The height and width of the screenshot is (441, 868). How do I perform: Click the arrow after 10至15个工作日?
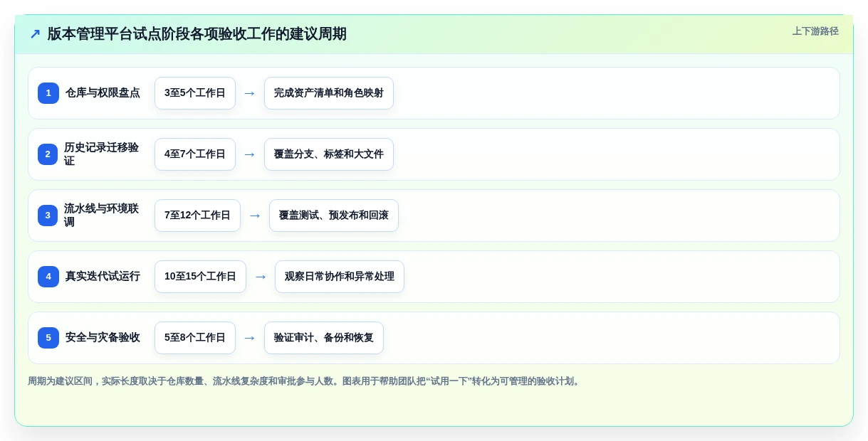tap(261, 277)
